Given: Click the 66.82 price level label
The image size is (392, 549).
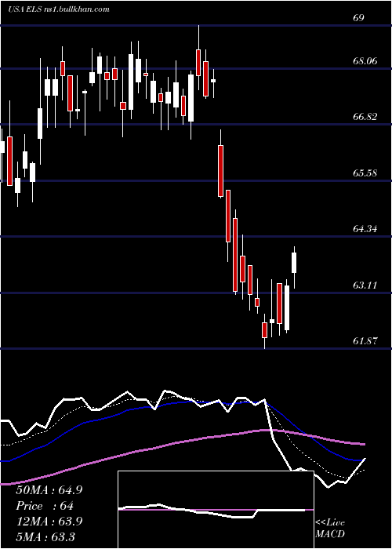Looking at the screenshot, I should pyautogui.click(x=365, y=117).
